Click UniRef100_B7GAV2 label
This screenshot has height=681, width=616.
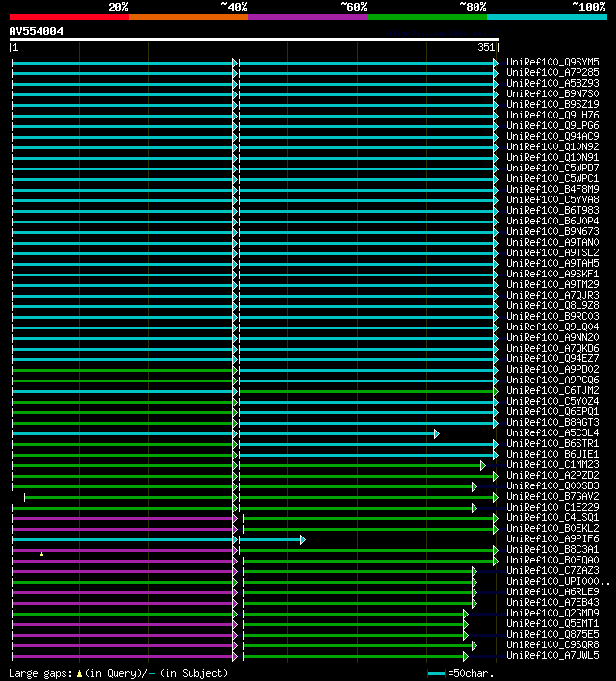pyautogui.click(x=552, y=496)
